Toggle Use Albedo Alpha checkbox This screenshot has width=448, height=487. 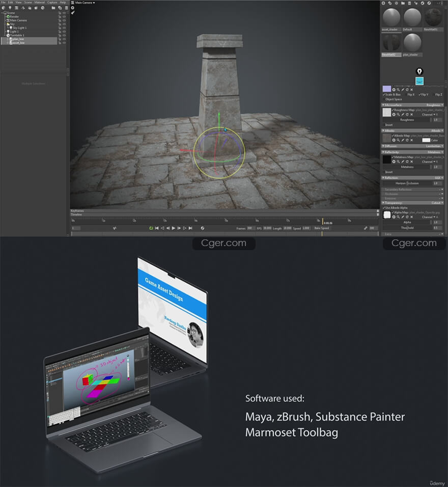384,208
